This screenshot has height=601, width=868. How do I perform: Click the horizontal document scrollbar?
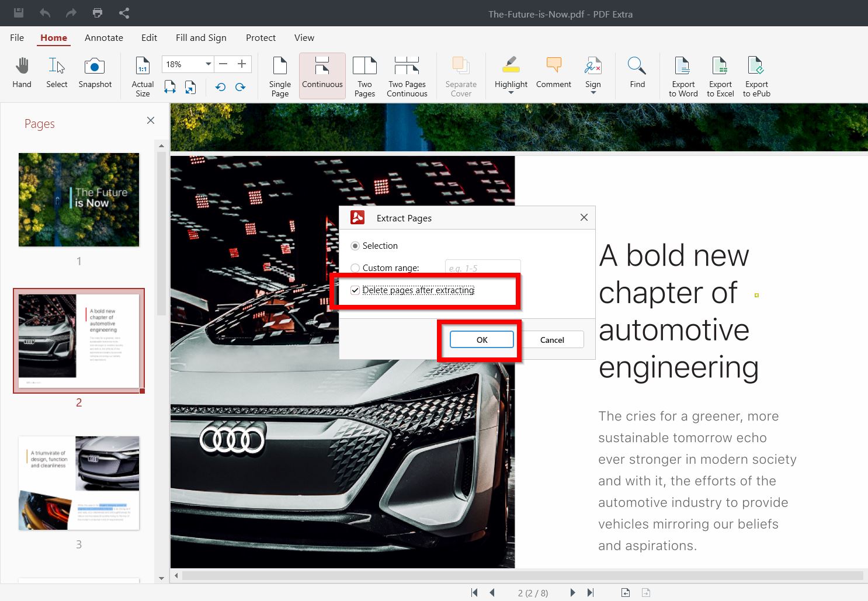(x=522, y=576)
